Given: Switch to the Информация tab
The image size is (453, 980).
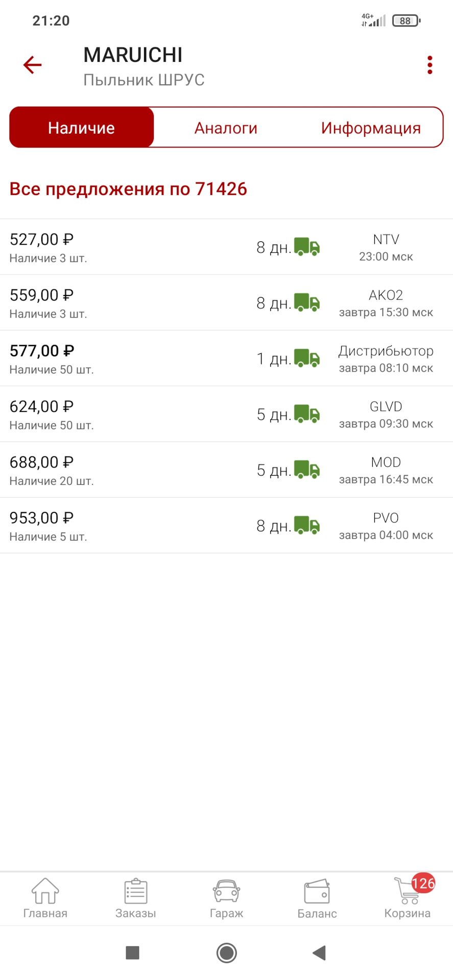Looking at the screenshot, I should coord(371,128).
